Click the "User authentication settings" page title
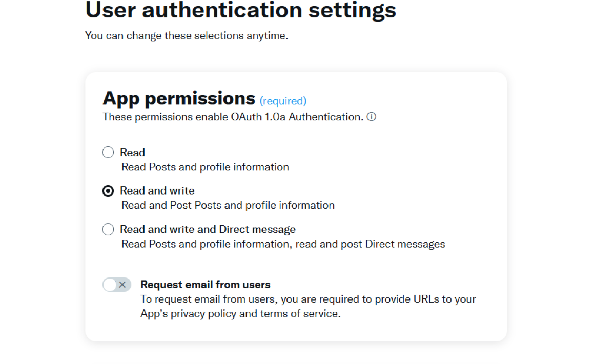This screenshot has height=364, width=615. click(x=240, y=10)
